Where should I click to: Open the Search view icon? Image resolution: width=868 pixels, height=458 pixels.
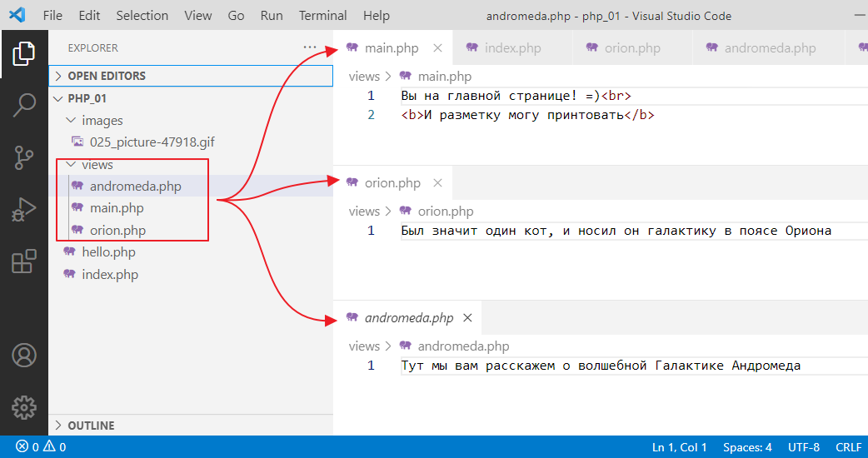[x=23, y=105]
